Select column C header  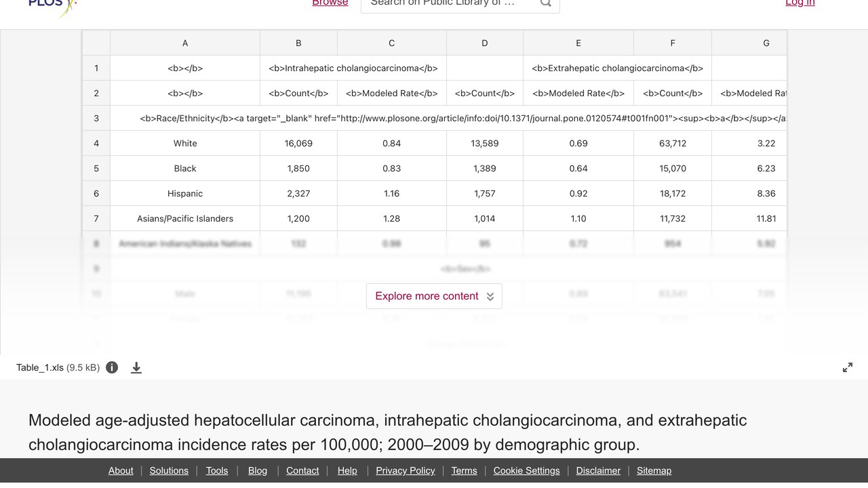[x=391, y=43]
